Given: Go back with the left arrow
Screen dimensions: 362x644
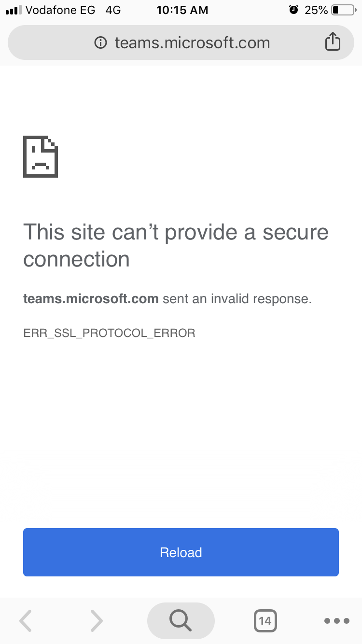Looking at the screenshot, I should 26,620.
